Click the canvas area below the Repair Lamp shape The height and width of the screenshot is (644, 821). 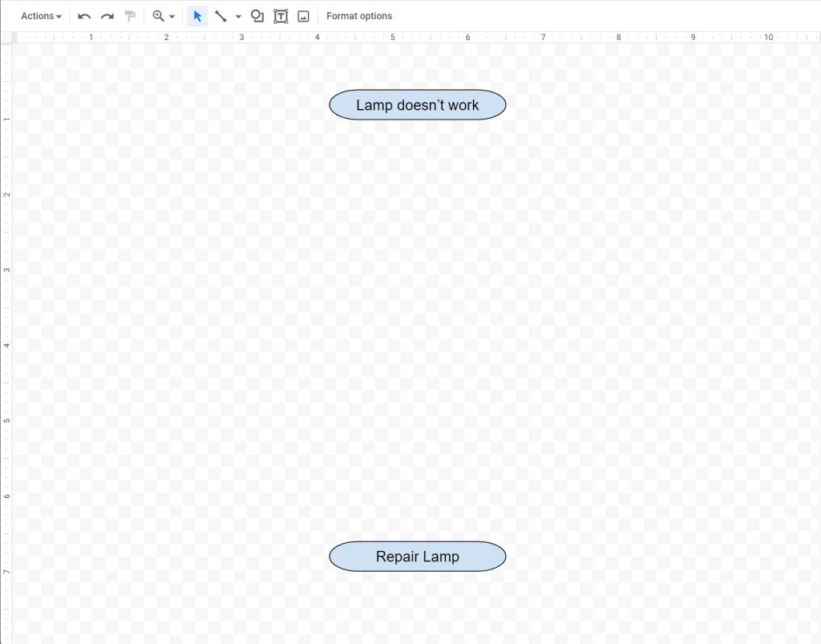[417, 610]
